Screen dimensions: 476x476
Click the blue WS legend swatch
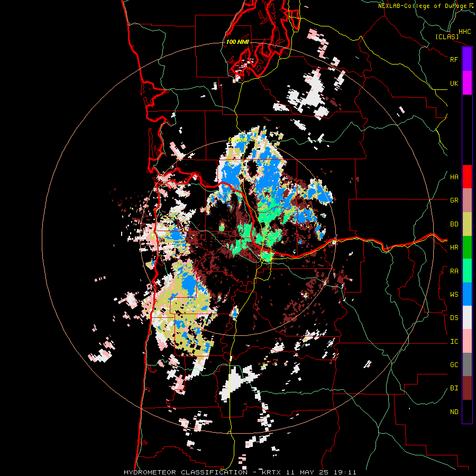[x=467, y=294]
